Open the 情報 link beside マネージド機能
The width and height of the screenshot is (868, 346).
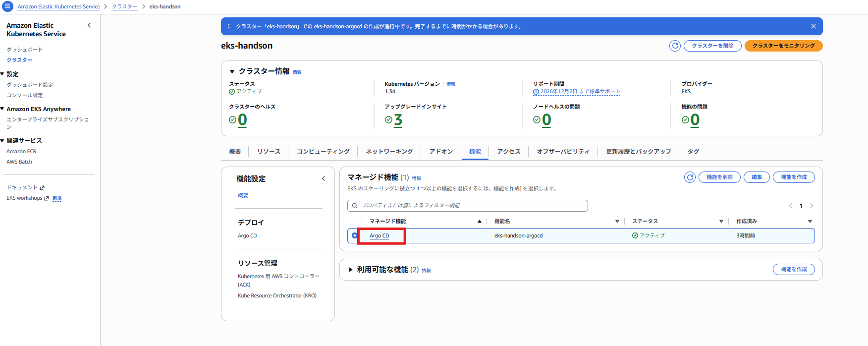click(416, 178)
